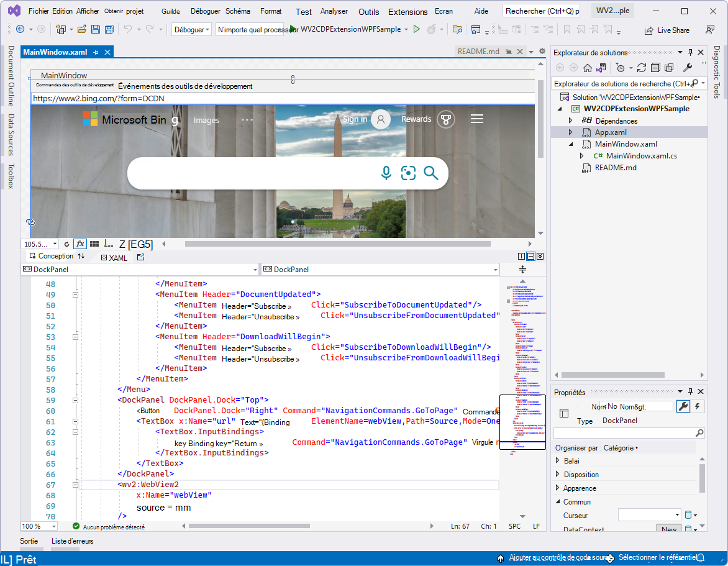Open the Schéma menu
Screen dimensions: 728x566
(238, 11)
